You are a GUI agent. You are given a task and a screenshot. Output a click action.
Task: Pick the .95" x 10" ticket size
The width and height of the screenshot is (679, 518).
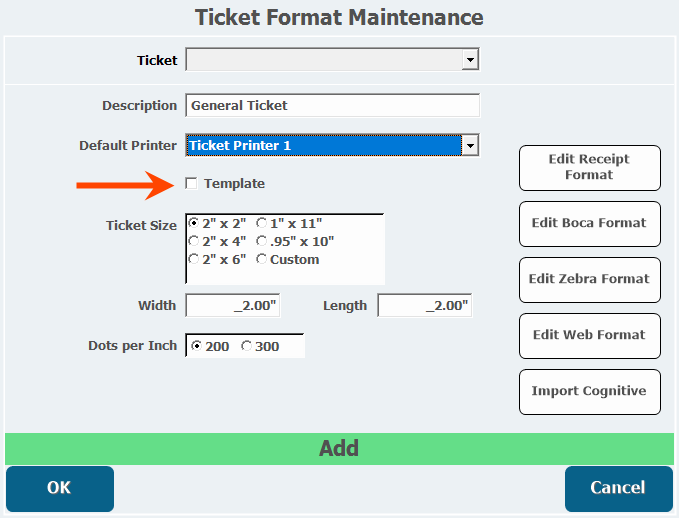(x=261, y=241)
